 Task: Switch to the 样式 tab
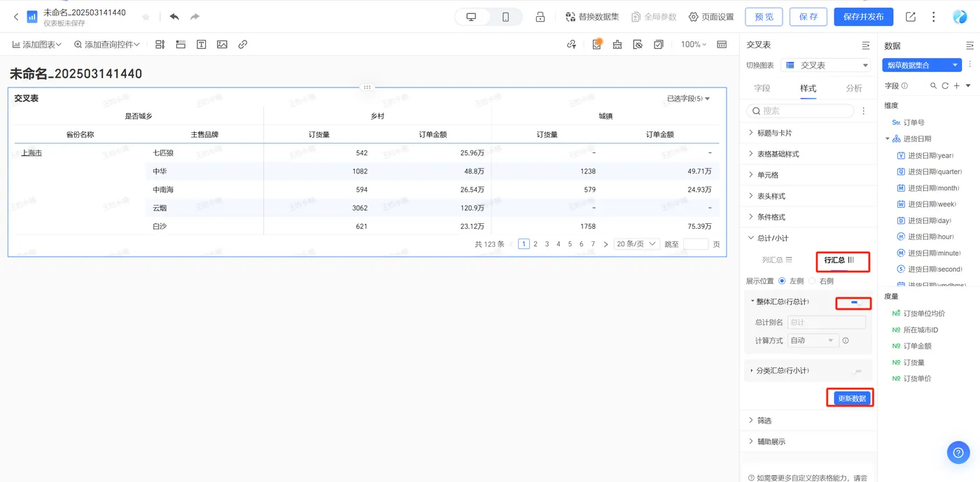[808, 88]
